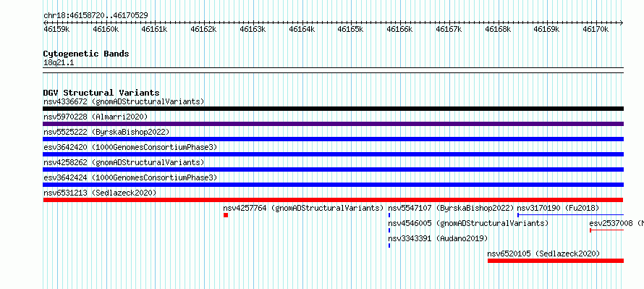The height and width of the screenshot is (289, 644).
Task: Click the chr18:46158720..46170529 region label
Action: tap(96, 15)
